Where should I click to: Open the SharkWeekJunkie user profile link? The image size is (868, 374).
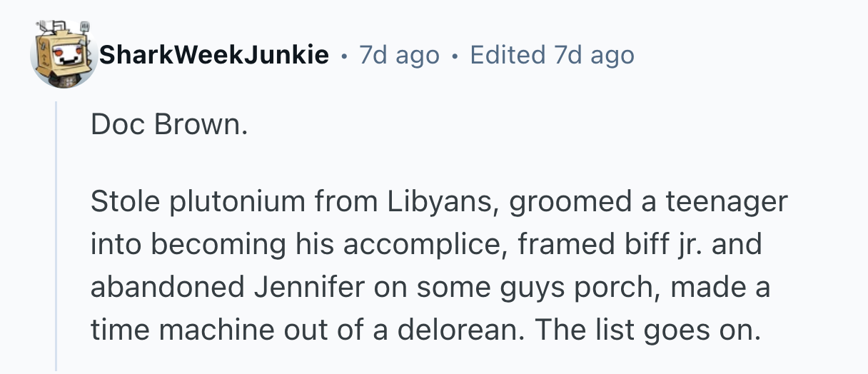(214, 54)
